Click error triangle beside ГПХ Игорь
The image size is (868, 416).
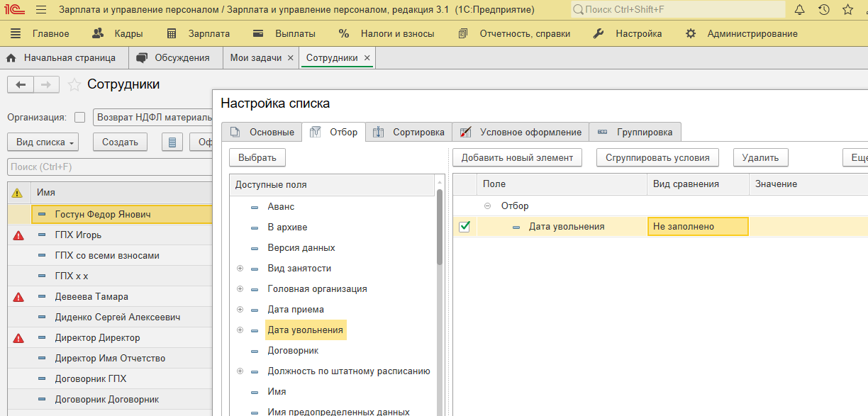point(18,235)
